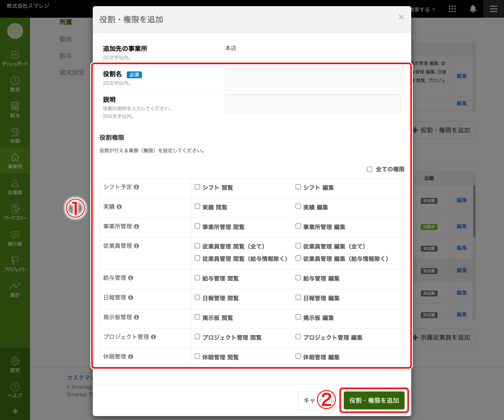Open the hamburger menu icon
The width and height of the screenshot is (504, 420).
pyautogui.click(x=493, y=9)
